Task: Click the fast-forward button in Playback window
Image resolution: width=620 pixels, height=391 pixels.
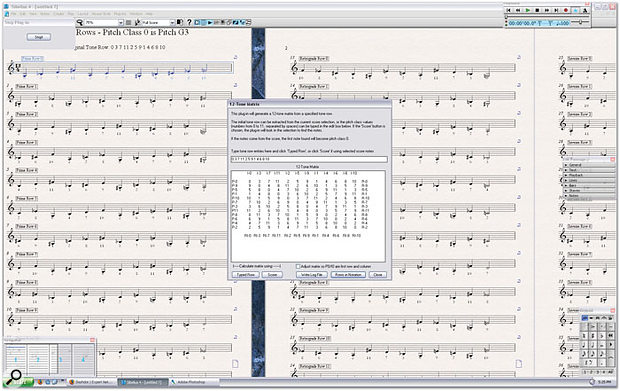Action: tap(547, 10)
